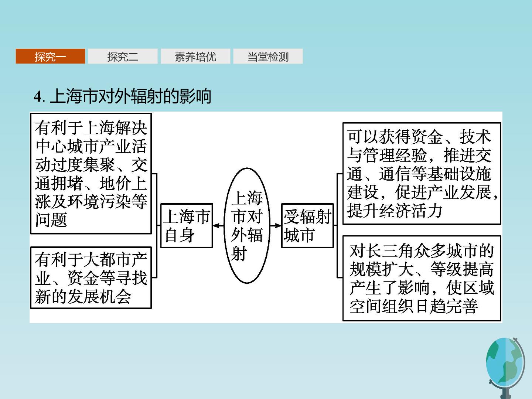Select the box about 交通拥堵、地价上涨
This screenshot has height=399, width=532.
coord(91,174)
